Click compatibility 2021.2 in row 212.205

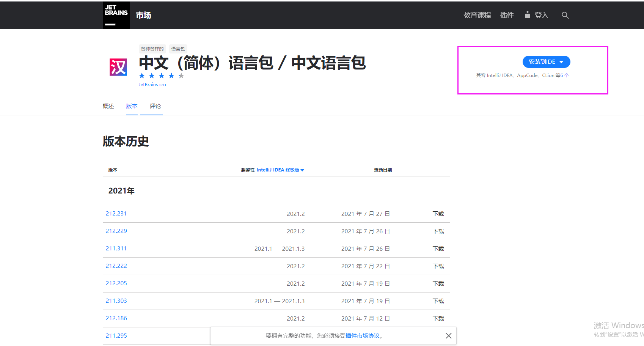pos(295,284)
